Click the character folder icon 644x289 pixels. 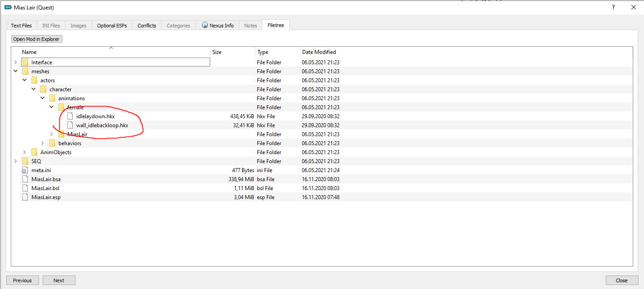(x=43, y=89)
